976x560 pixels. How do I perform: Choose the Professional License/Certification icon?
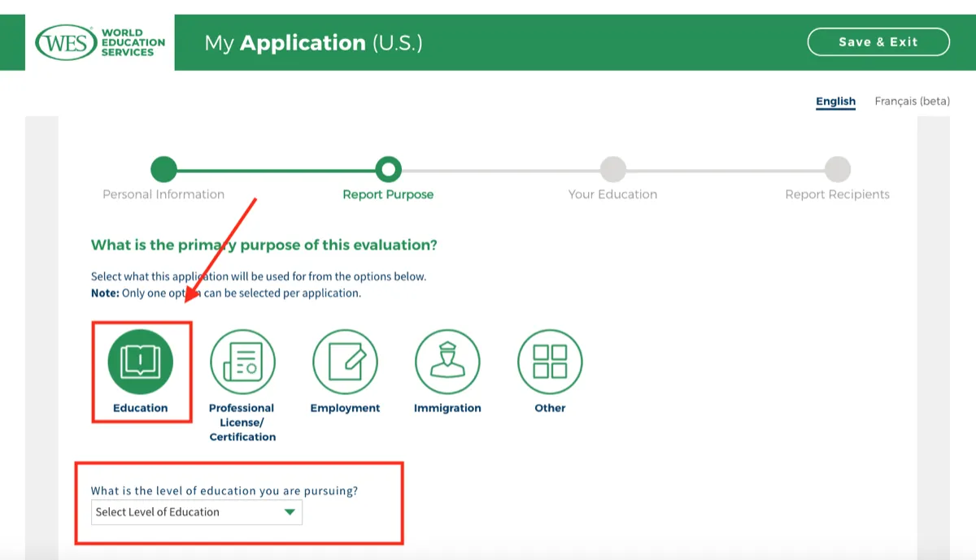point(242,362)
